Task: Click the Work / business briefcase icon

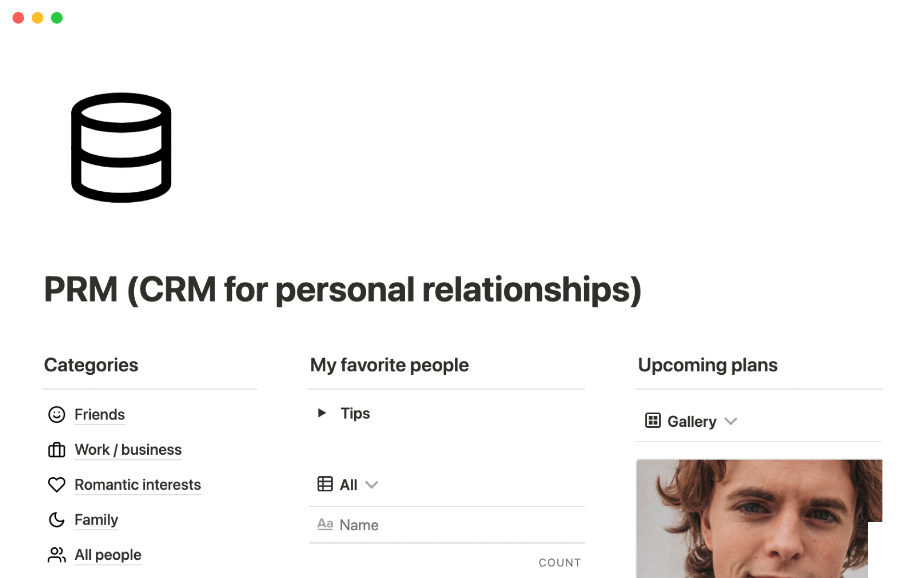Action: point(56,449)
